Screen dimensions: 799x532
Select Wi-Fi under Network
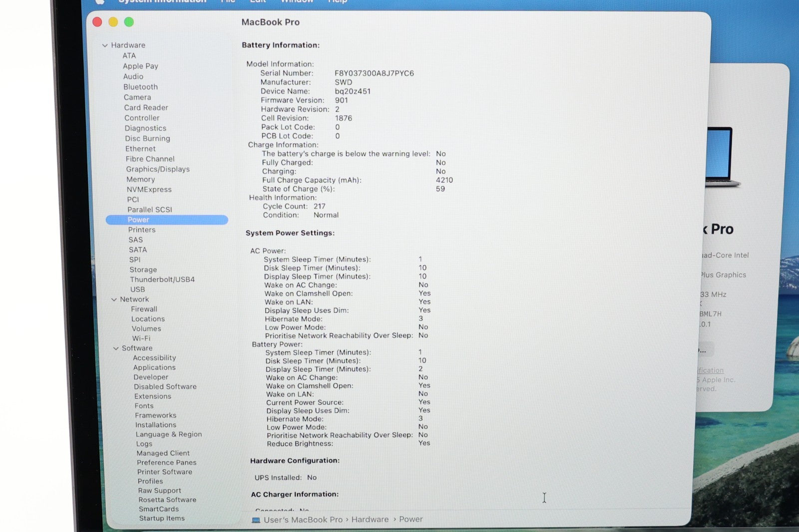[x=141, y=338]
